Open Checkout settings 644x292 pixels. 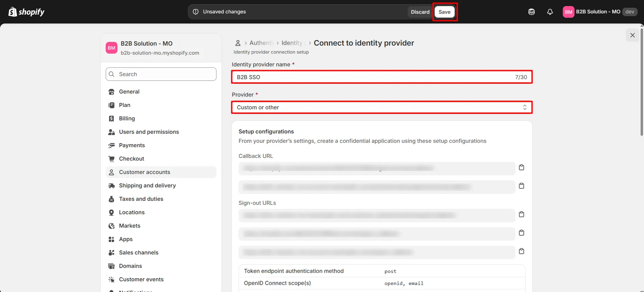161,159
